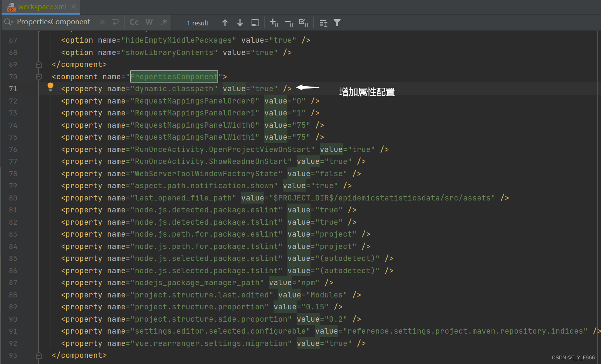
Task: Open search filter funnel icon
Action: [337, 23]
